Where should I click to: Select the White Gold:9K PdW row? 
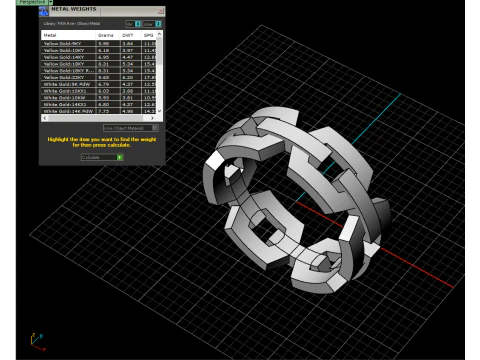click(98, 84)
